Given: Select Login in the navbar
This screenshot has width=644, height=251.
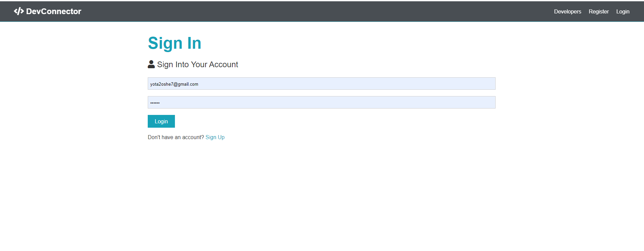Looking at the screenshot, I should (x=623, y=11).
